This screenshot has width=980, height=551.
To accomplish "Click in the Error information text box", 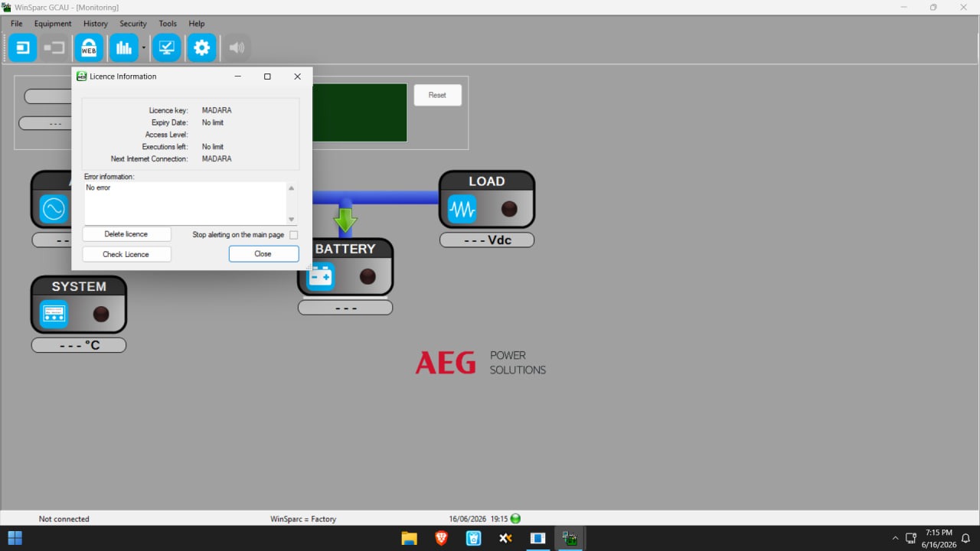I will point(185,204).
